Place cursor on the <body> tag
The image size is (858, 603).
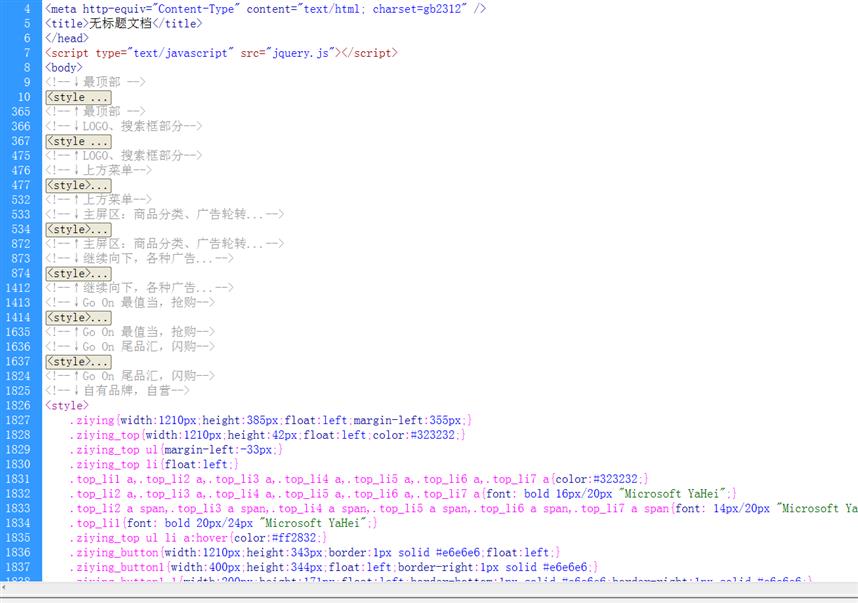[x=64, y=68]
